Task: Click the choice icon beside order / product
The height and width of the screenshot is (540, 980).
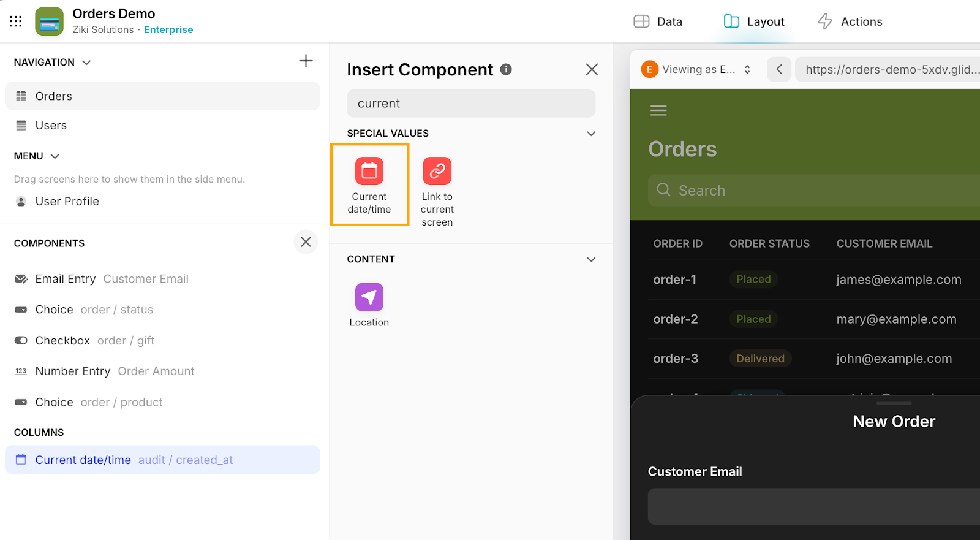Action: click(x=21, y=402)
